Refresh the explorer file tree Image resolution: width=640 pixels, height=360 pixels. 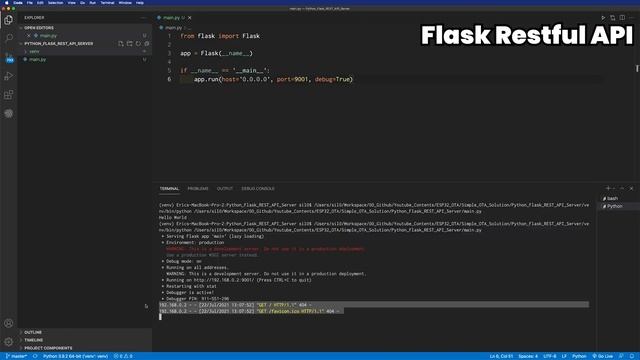pos(138,44)
